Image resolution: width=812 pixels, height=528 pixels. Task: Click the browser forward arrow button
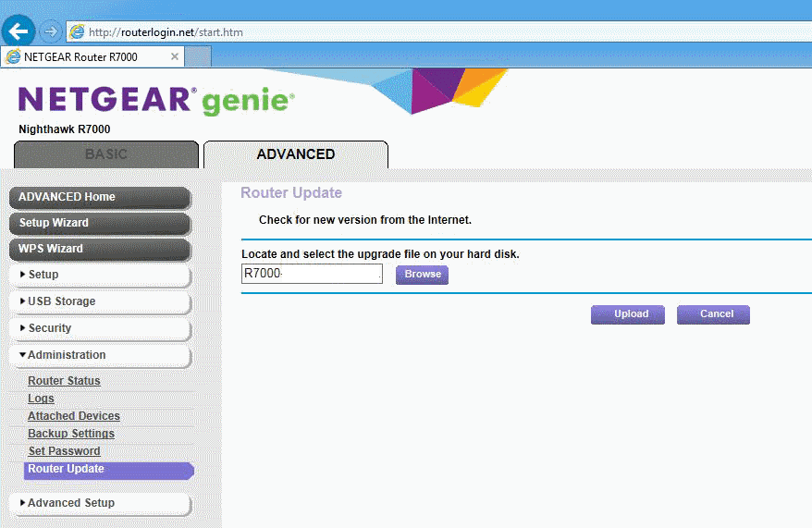tap(50, 32)
